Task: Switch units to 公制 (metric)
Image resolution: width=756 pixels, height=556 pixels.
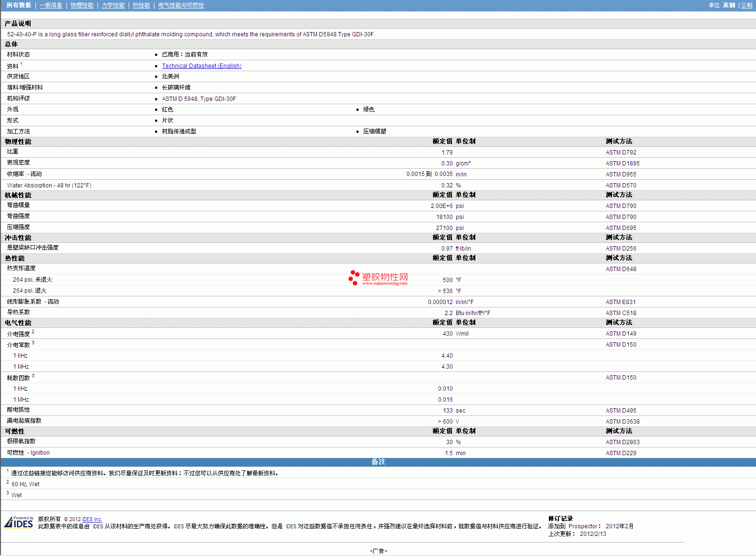Action: 746,5
